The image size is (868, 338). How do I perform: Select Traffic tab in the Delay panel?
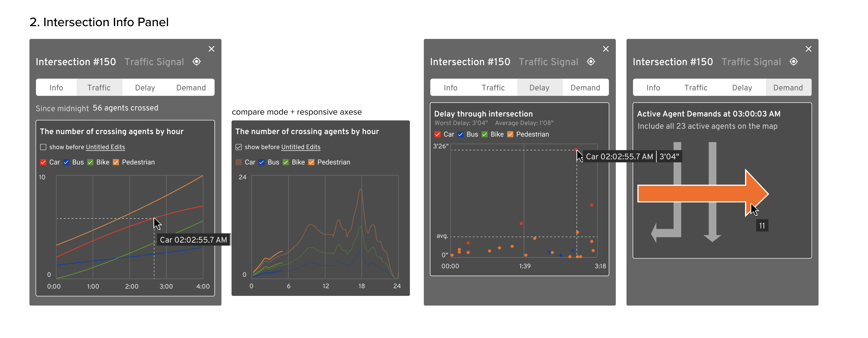click(493, 87)
